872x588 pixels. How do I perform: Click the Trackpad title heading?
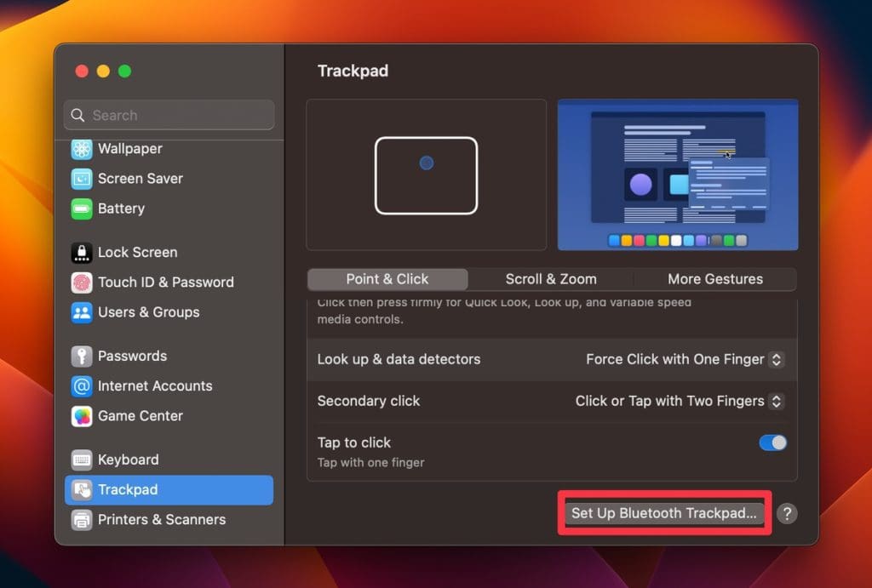click(x=353, y=71)
